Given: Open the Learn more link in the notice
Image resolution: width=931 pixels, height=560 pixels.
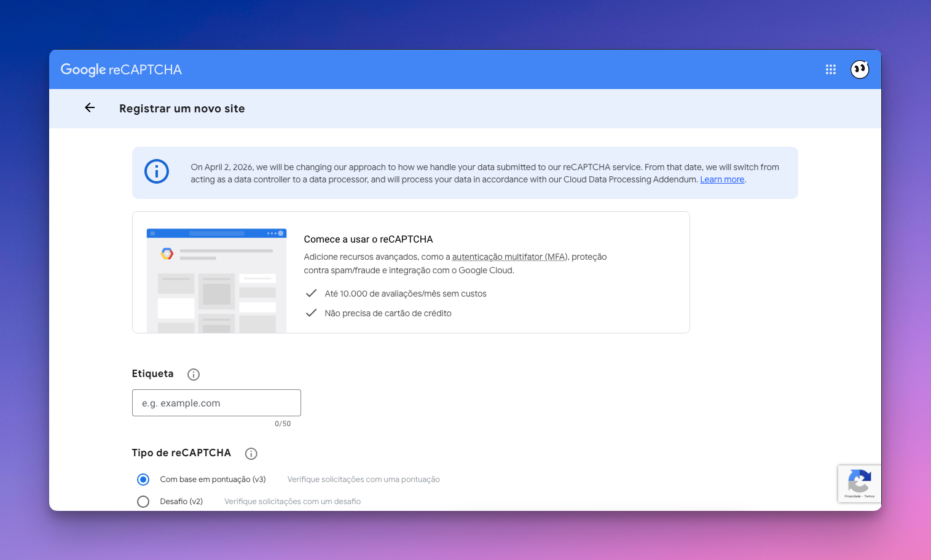Looking at the screenshot, I should pos(722,180).
